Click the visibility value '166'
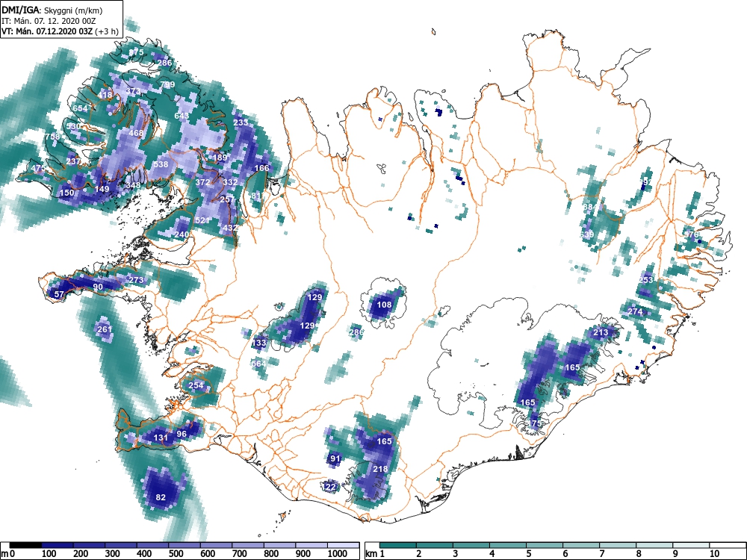 [x=261, y=167]
